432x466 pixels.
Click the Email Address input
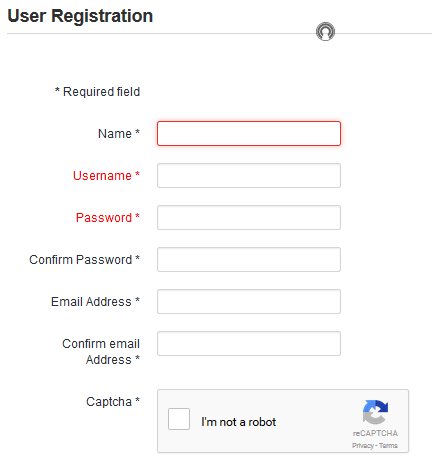click(x=249, y=302)
